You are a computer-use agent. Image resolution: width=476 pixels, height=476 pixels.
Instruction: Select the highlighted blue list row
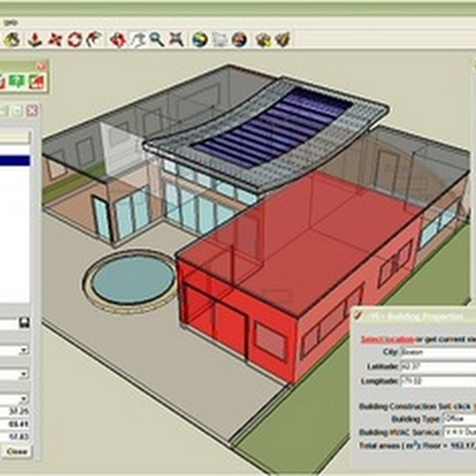[x=15, y=161]
